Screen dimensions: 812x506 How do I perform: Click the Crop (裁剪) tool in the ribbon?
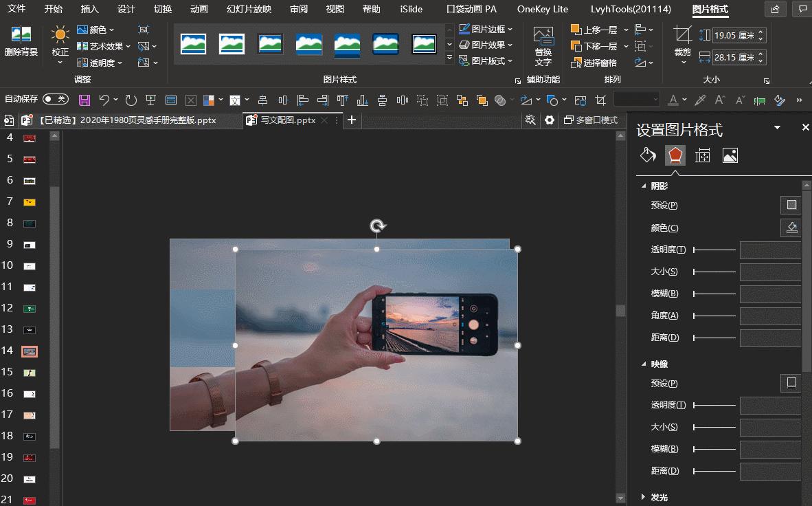[x=682, y=41]
